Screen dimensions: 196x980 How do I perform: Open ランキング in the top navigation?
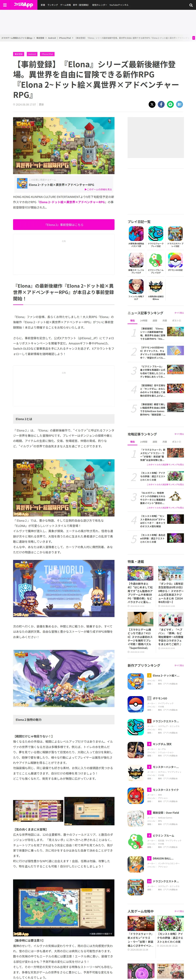53,5
